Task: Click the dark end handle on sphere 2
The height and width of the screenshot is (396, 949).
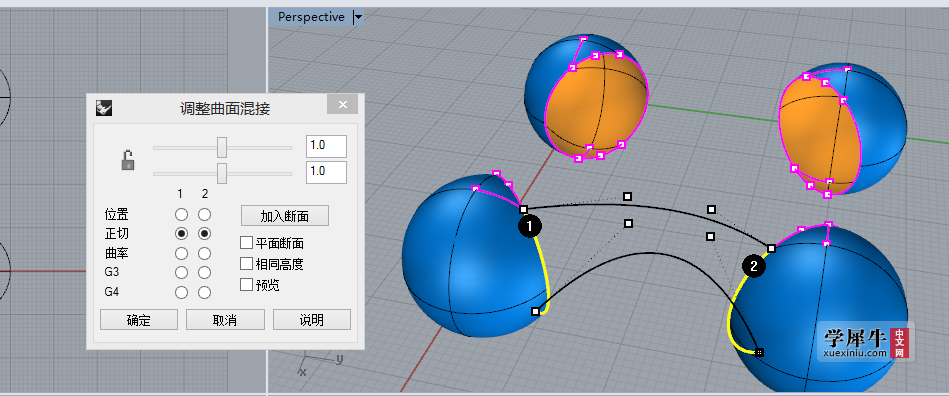Action: (760, 352)
